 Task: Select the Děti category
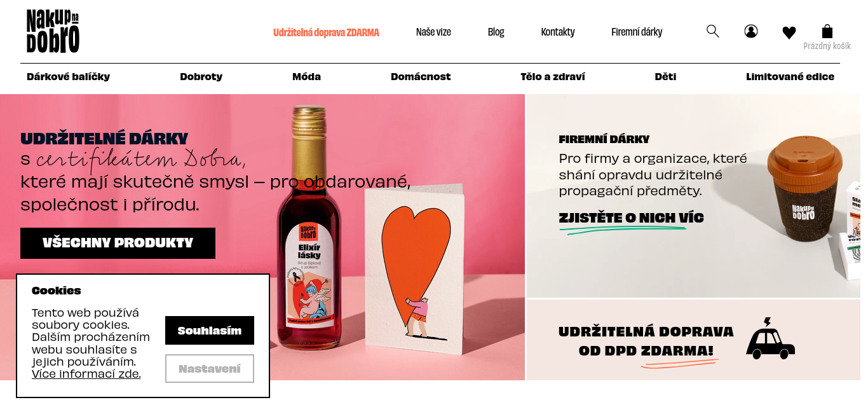pos(665,77)
